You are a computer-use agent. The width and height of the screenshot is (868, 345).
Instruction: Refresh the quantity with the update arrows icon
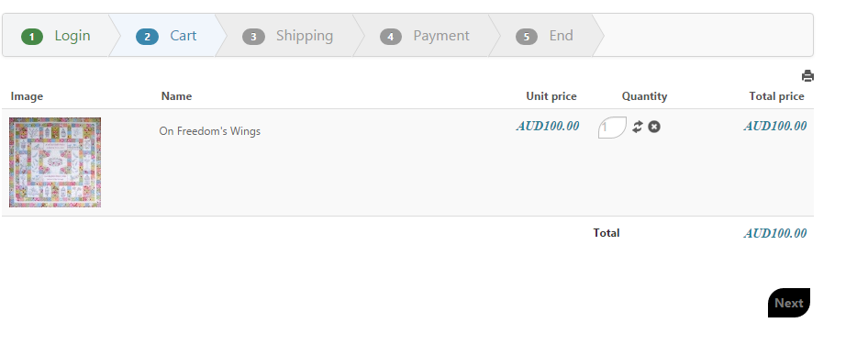click(x=638, y=127)
